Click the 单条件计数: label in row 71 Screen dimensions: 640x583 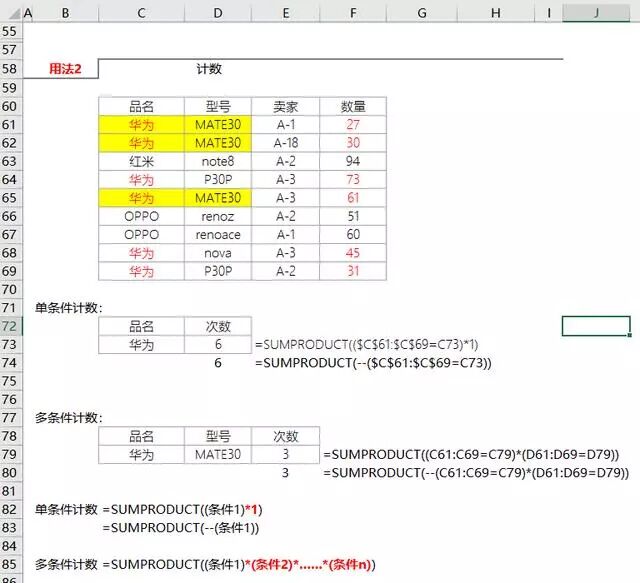[x=69, y=308]
